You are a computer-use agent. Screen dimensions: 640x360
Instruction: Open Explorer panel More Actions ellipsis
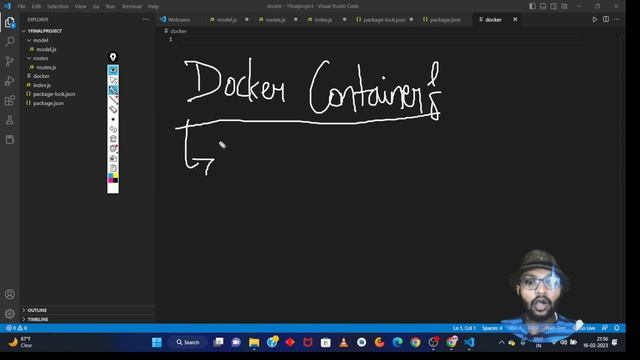tap(146, 20)
